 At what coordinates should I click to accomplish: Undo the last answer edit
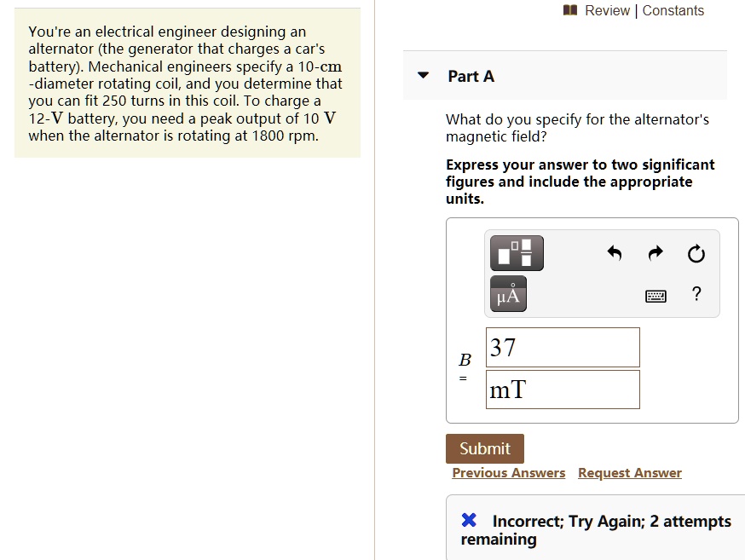pyautogui.click(x=615, y=252)
